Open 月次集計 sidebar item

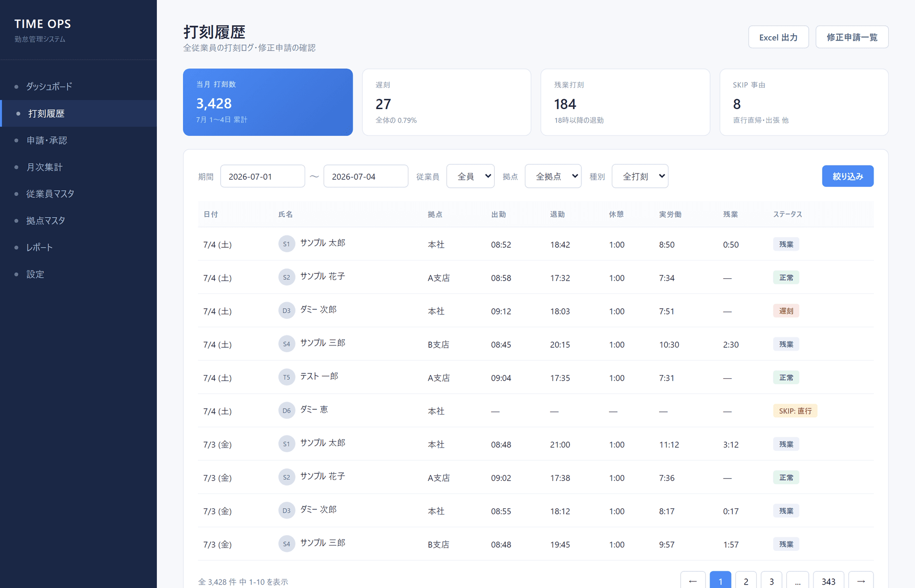(78, 167)
